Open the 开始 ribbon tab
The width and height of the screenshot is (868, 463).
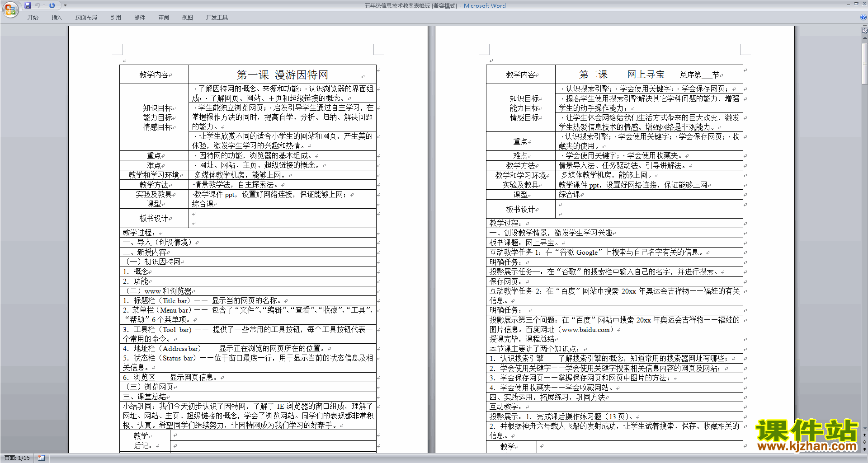[33, 17]
